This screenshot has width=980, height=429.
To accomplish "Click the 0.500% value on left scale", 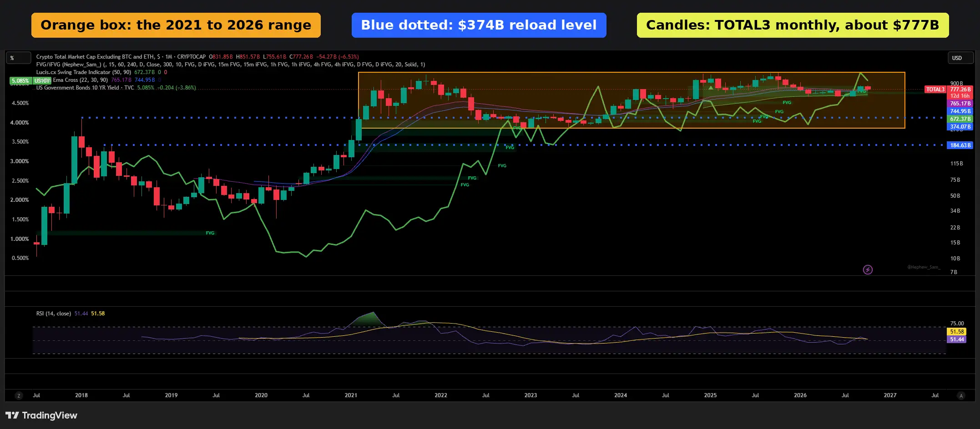I will pos(20,258).
